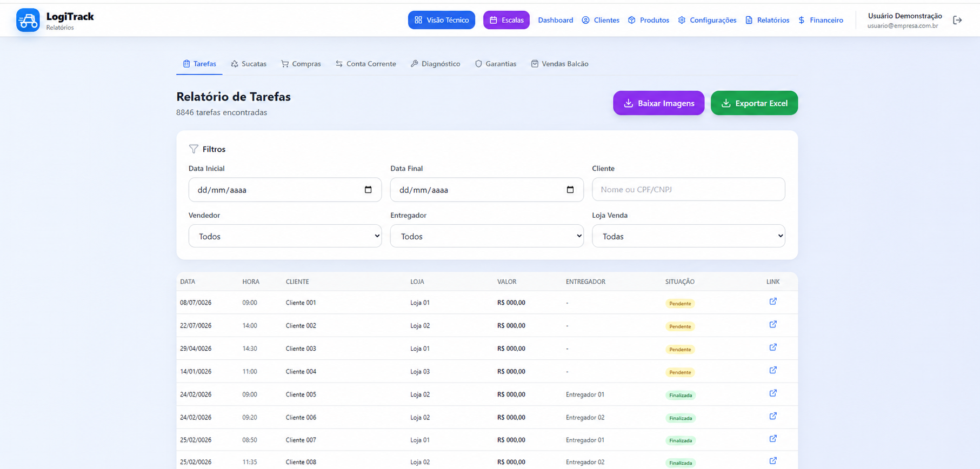Click Entregador 02 in Cliente 006 row
Viewport: 980px width, 469px height.
pos(585,418)
